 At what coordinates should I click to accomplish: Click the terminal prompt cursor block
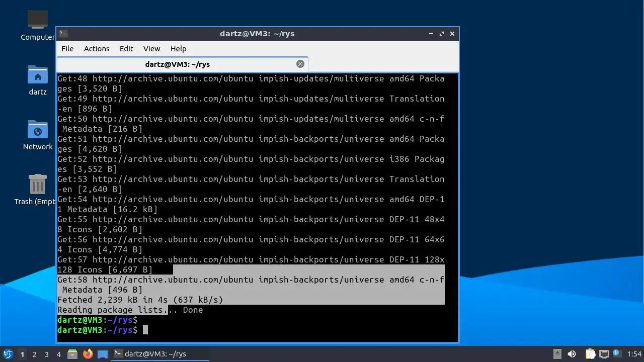pos(145,330)
